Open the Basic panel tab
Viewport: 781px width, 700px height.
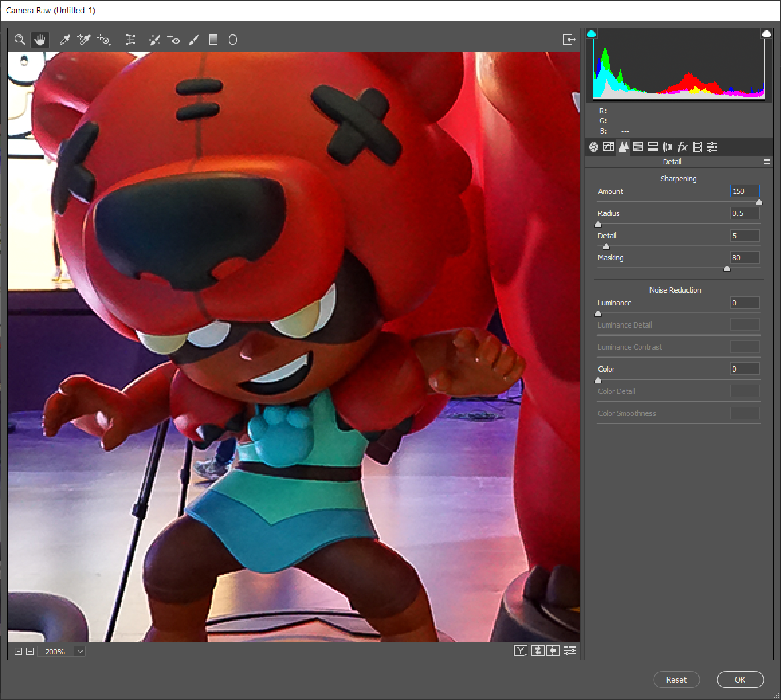594,147
